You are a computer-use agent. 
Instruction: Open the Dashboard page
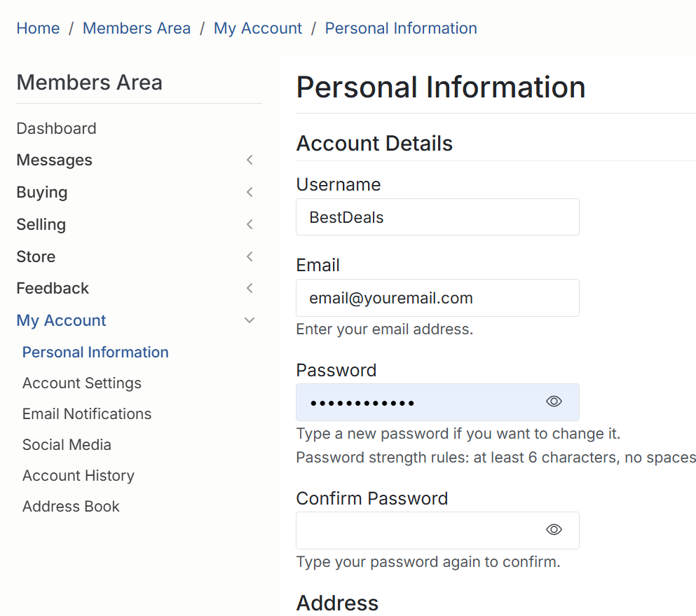point(56,128)
